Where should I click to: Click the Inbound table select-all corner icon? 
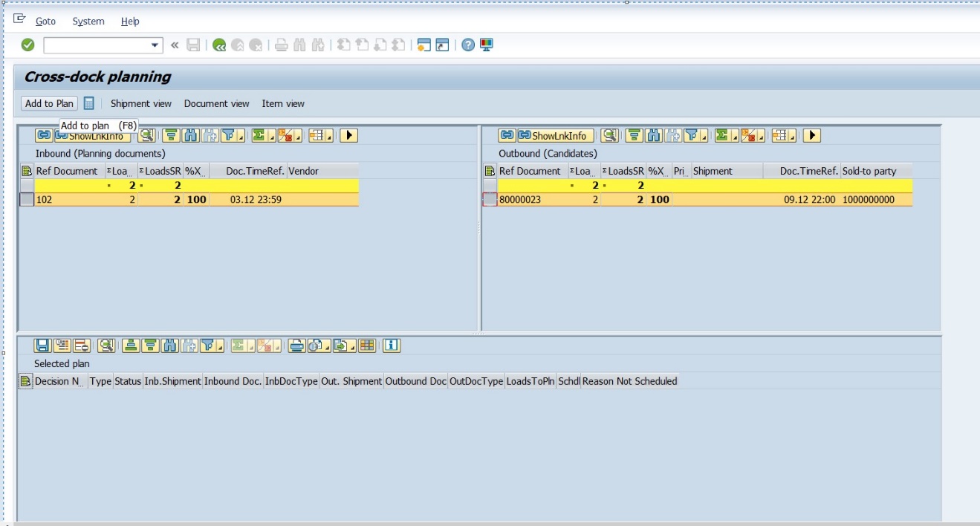coord(27,171)
